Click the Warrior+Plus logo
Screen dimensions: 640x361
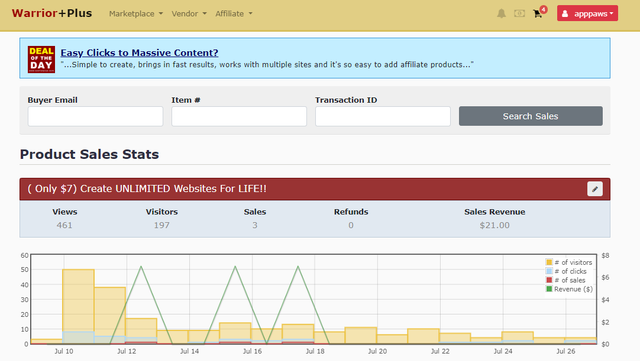coord(52,13)
